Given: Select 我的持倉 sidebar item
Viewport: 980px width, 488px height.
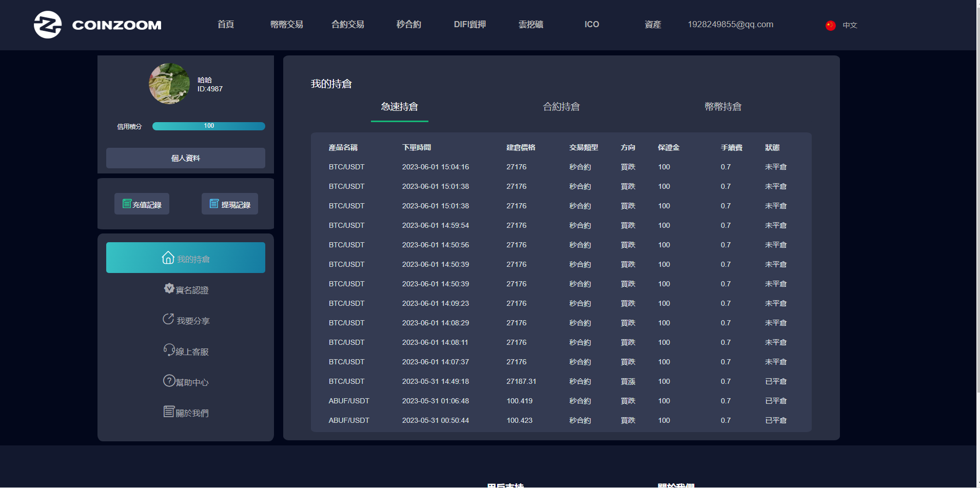Looking at the screenshot, I should [x=186, y=258].
